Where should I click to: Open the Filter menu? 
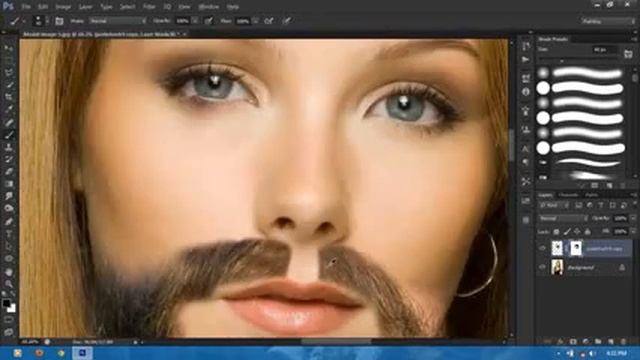[x=149, y=7]
